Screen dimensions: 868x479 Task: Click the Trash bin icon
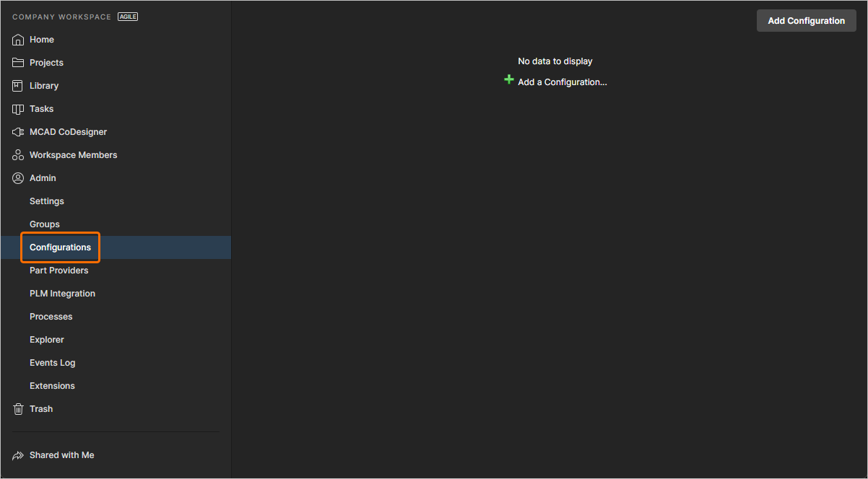[18, 409]
